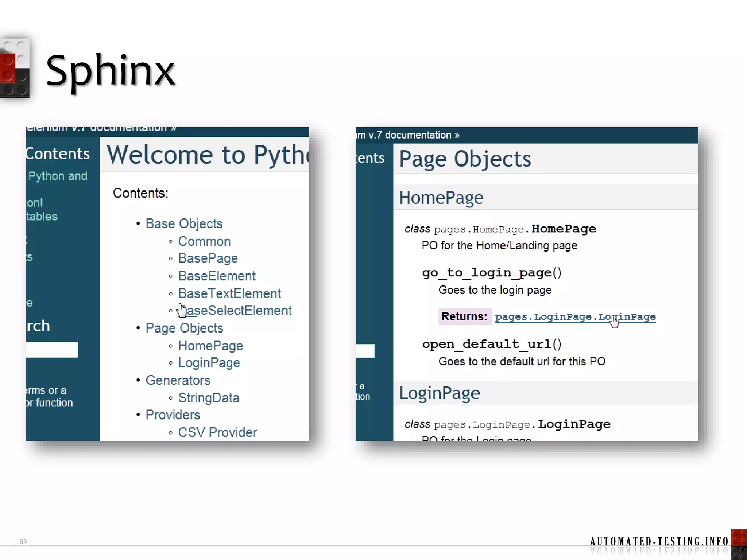Open the BaseTextElement link
The height and width of the screenshot is (560, 747).
229,293
